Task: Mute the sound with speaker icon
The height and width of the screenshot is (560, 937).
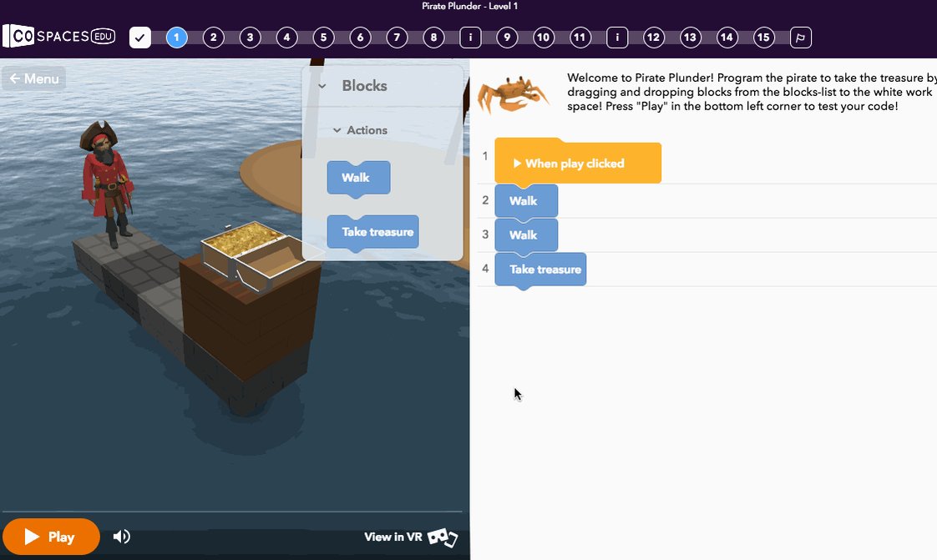Action: click(x=122, y=537)
